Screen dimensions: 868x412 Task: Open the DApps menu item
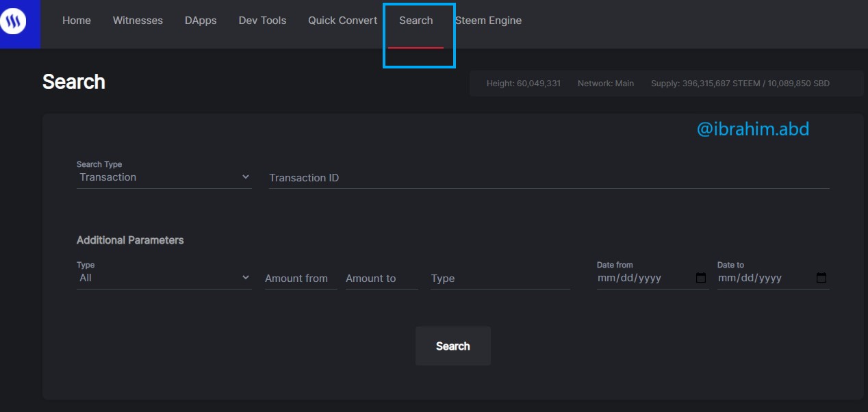pos(201,21)
